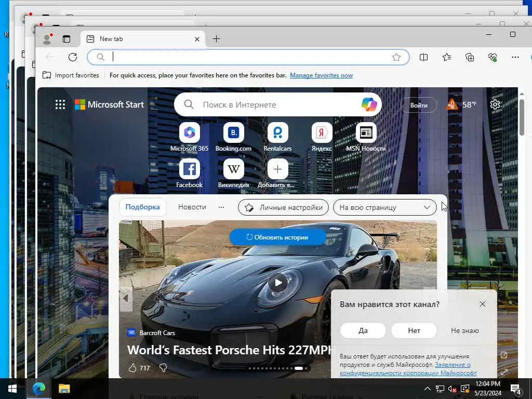Open File Explorer from taskbar
532x399 pixels.
[64, 389]
